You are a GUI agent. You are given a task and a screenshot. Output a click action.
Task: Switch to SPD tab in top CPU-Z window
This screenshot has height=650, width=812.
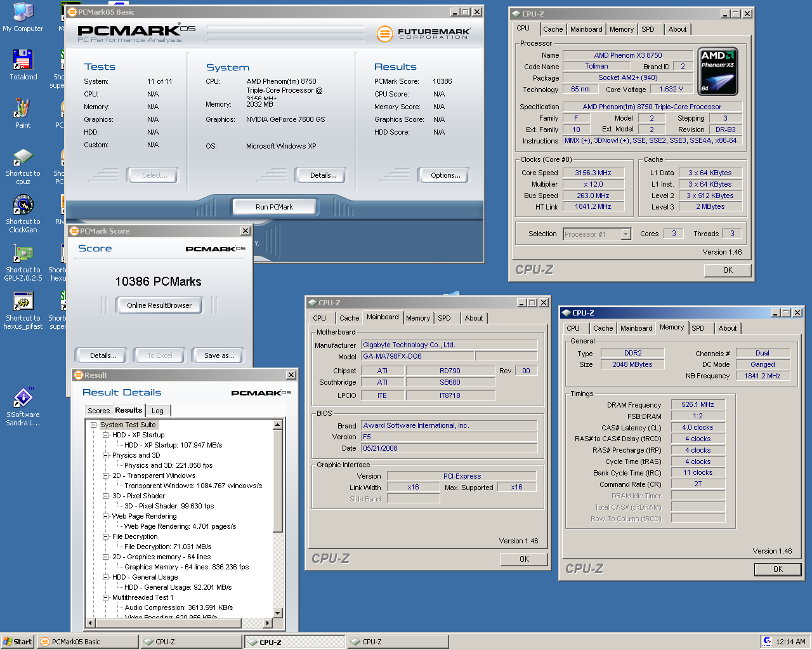(648, 29)
